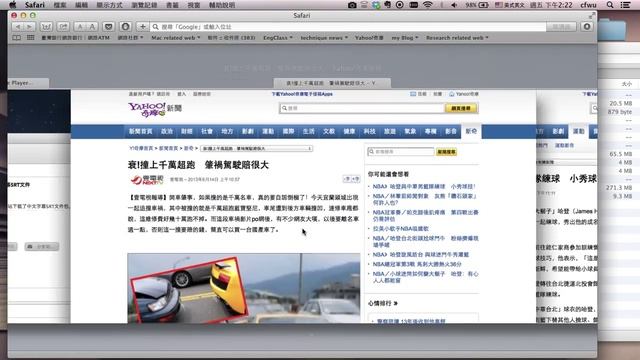Expand the 心情排行 section arrow

pos(396,303)
